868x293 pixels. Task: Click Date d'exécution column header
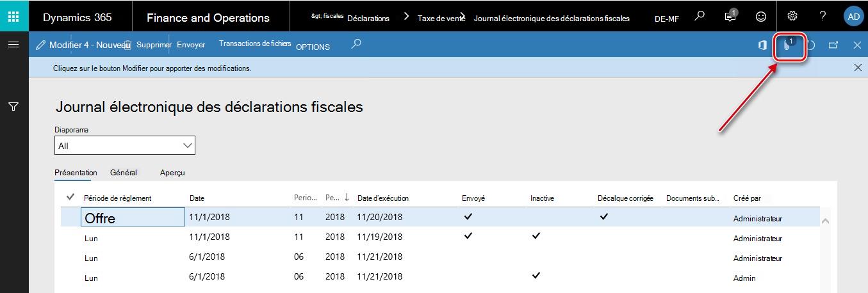point(383,198)
